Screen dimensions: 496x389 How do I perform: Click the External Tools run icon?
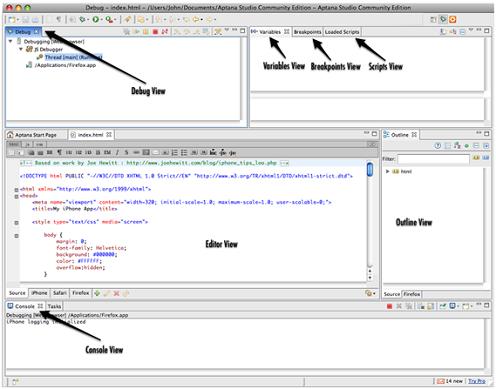pos(109,20)
